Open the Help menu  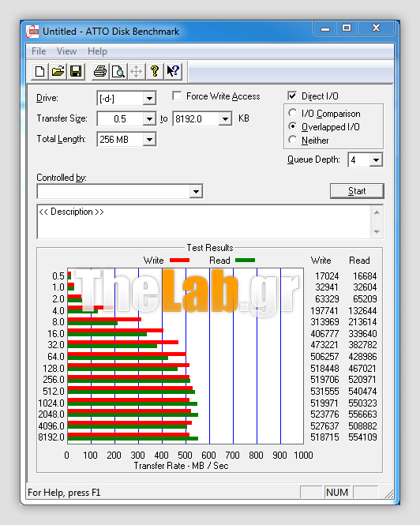pos(97,51)
